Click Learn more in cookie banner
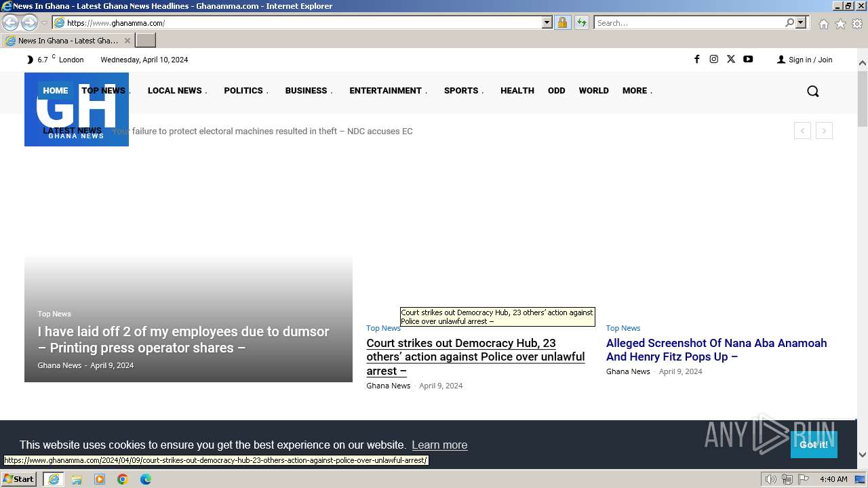 439,445
